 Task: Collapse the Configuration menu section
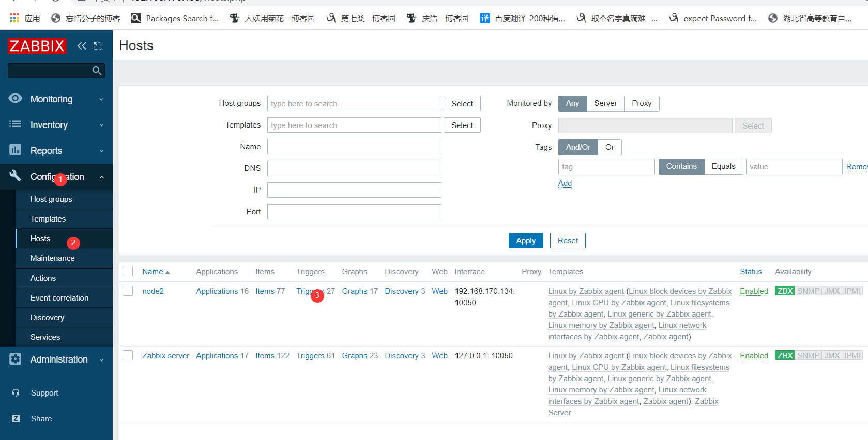pyautogui.click(x=56, y=177)
